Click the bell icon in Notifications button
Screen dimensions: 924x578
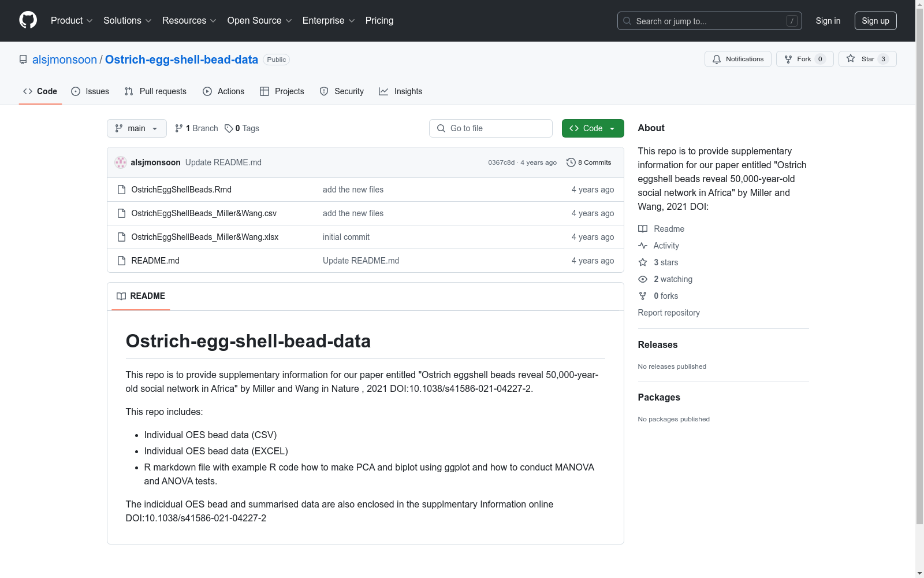click(x=717, y=59)
